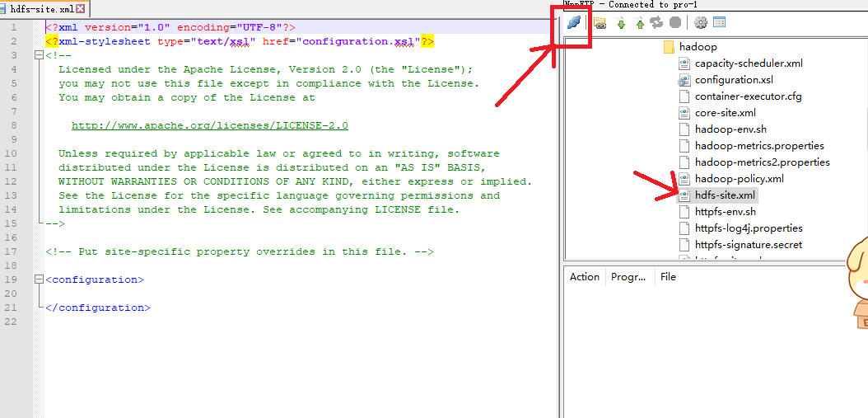The image size is (868, 418).
Task: Click 'Licensed under the Apache License' comment line
Action: point(266,69)
